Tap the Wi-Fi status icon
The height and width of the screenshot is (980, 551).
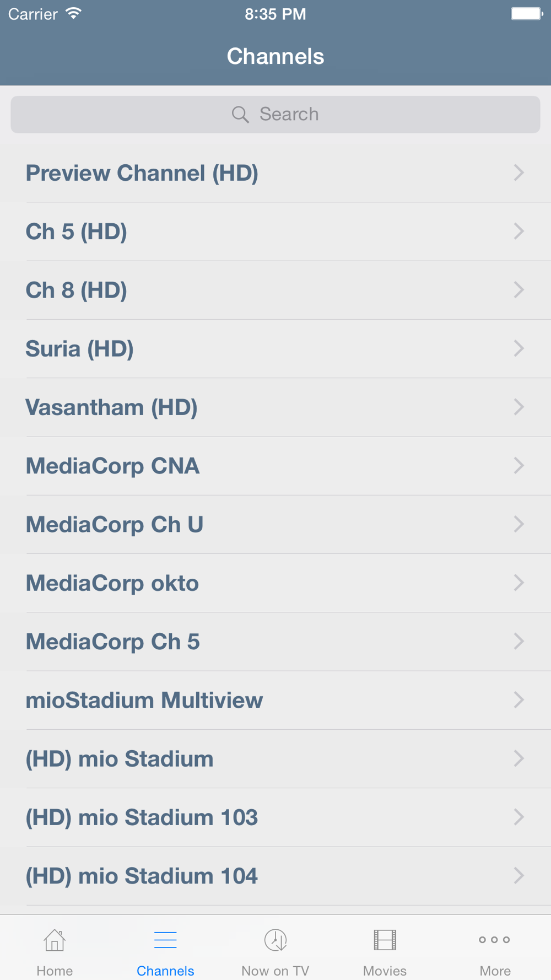[73, 14]
